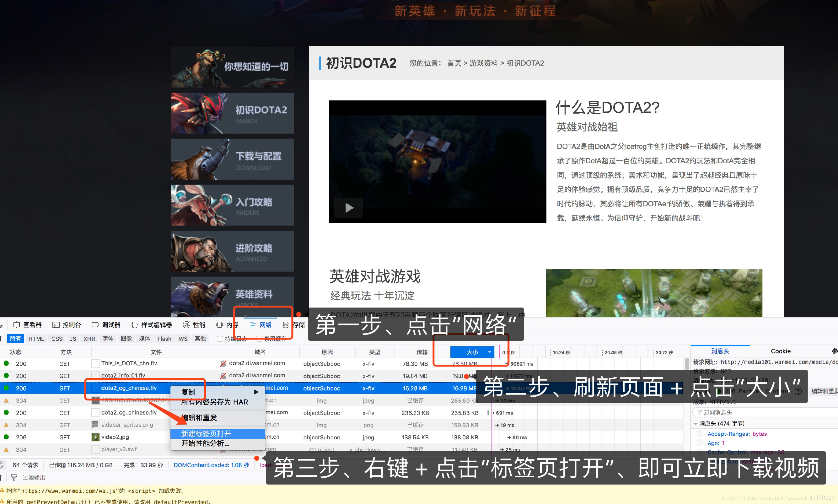
Task: Choose 开始性能分析 in context menu
Action: [x=217, y=443]
